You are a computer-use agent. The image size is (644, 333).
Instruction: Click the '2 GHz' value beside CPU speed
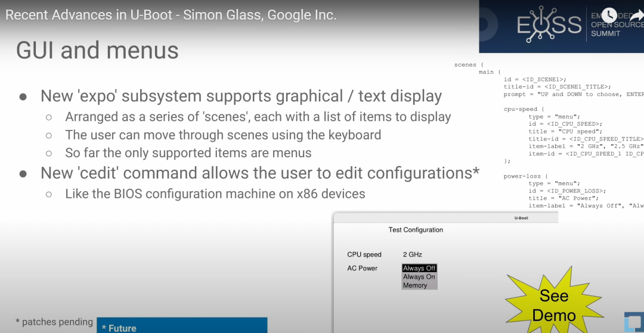click(x=413, y=255)
